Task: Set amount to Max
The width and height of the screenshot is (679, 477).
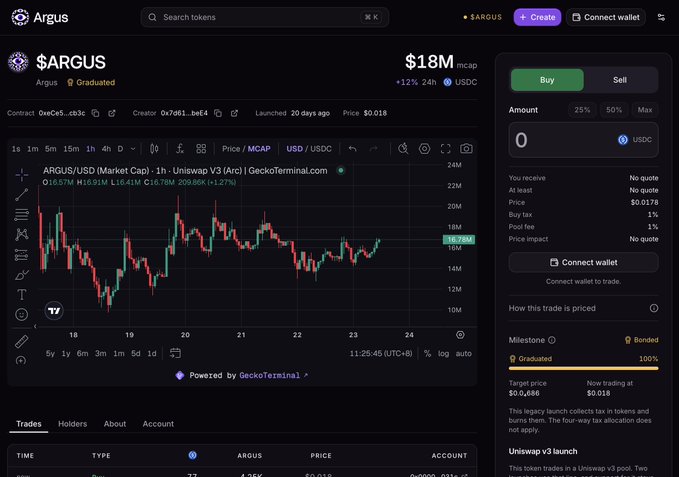Action: pos(645,110)
